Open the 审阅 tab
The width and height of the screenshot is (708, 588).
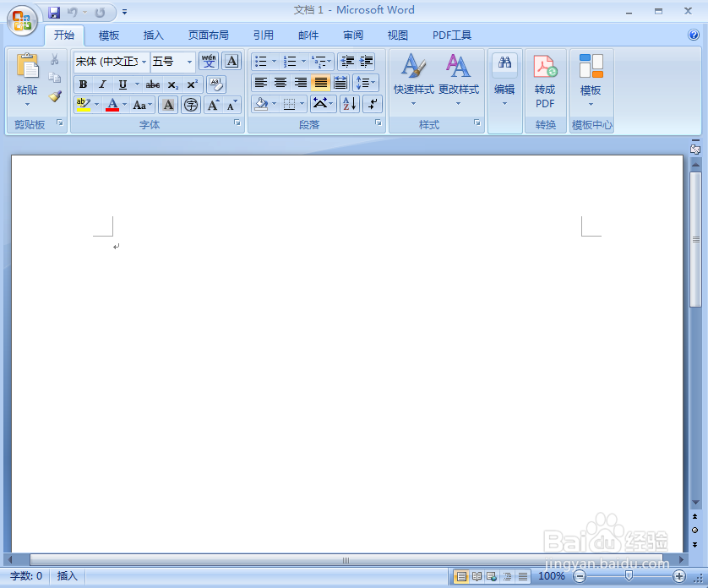point(352,35)
